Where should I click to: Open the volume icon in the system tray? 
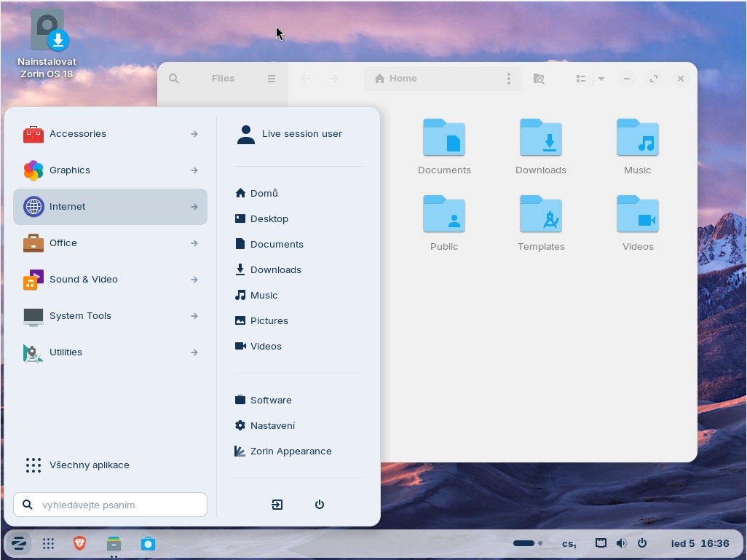[x=621, y=543]
